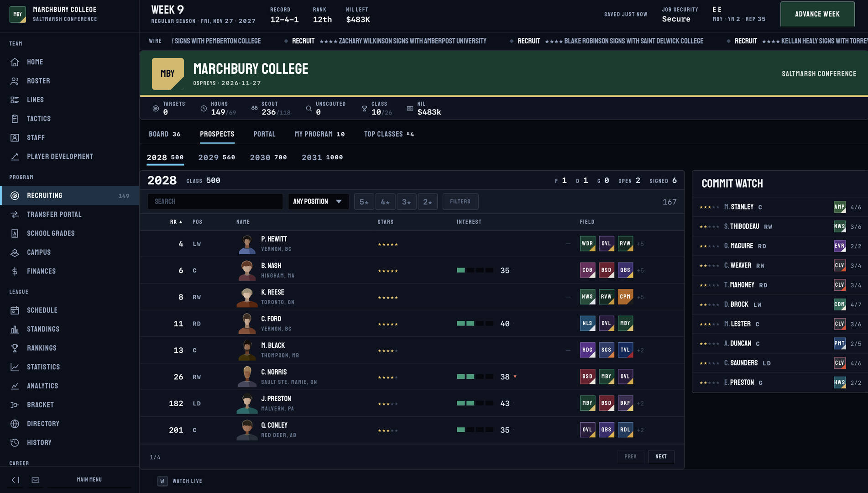
Task: Click the Campus icon in sidebar
Action: click(x=15, y=252)
